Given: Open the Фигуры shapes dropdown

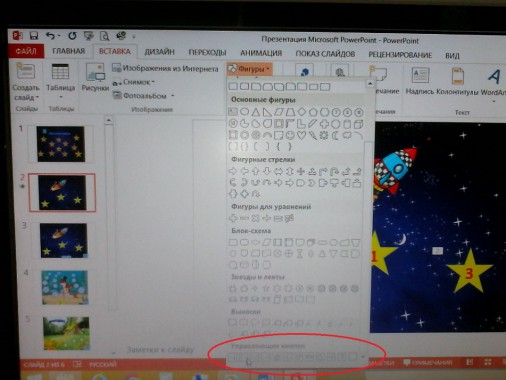Looking at the screenshot, I should coord(249,69).
